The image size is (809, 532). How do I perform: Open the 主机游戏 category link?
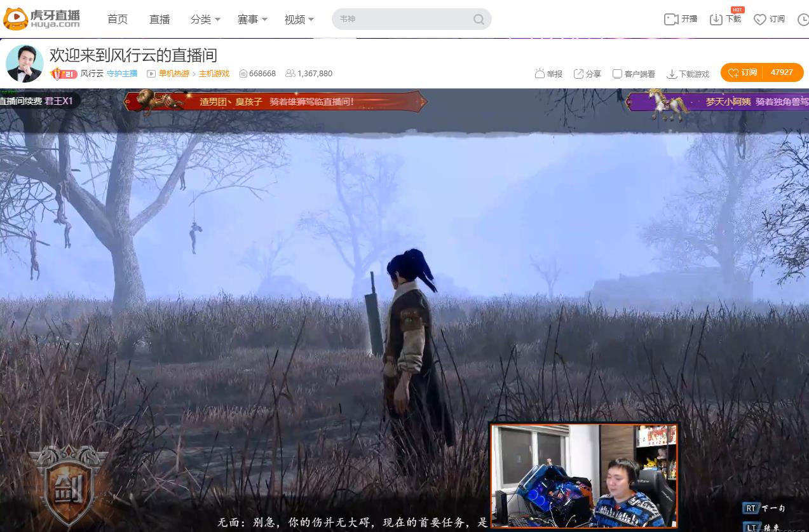(214, 74)
